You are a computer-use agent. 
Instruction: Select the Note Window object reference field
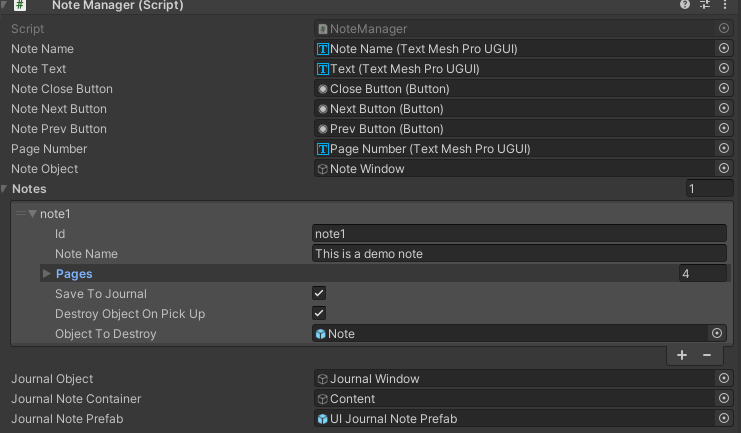pos(510,169)
